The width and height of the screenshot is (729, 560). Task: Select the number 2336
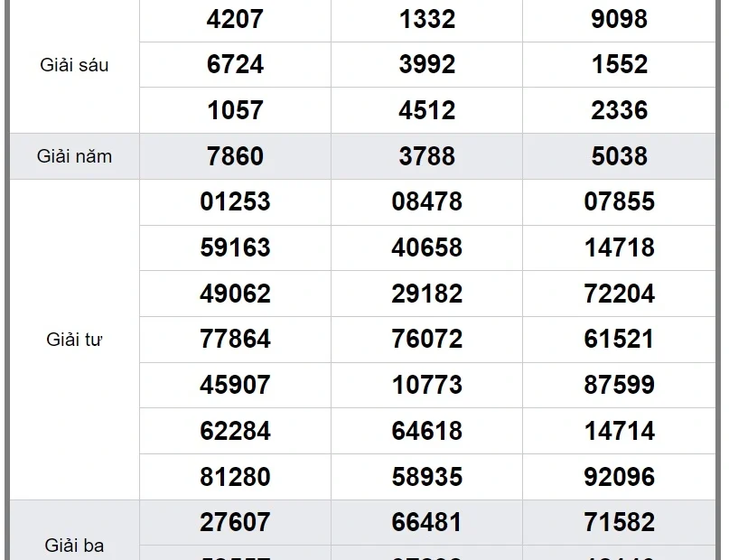(x=619, y=110)
